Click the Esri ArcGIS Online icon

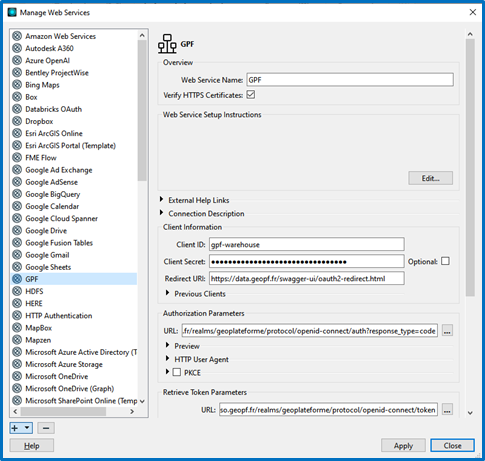[x=17, y=133]
